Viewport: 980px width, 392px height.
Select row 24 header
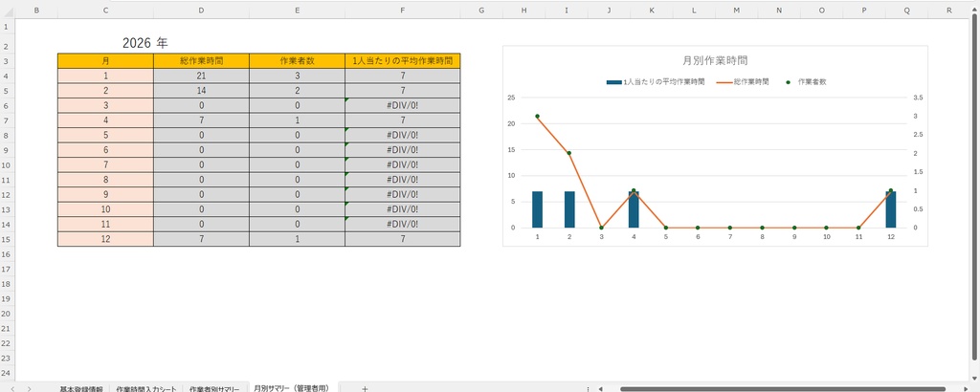pos(7,373)
